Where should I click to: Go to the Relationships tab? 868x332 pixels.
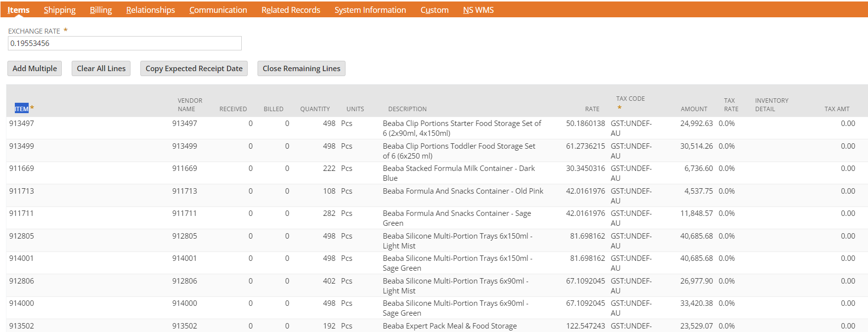pyautogui.click(x=151, y=10)
